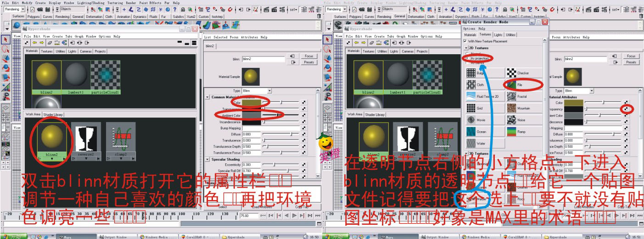Image resolution: width=644 pixels, height=239 pixels.
Task: Click Presets button in left Attribute Editor
Action: (x=309, y=62)
